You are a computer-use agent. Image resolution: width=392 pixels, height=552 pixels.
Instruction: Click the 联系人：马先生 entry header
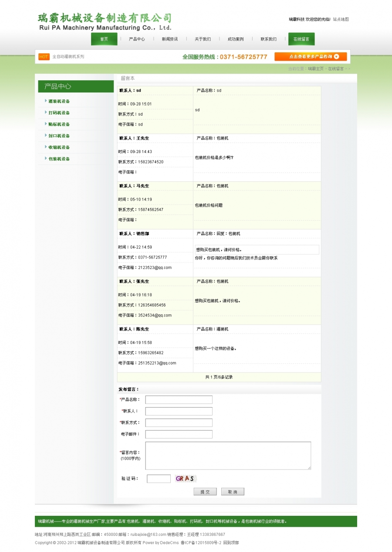point(134,186)
